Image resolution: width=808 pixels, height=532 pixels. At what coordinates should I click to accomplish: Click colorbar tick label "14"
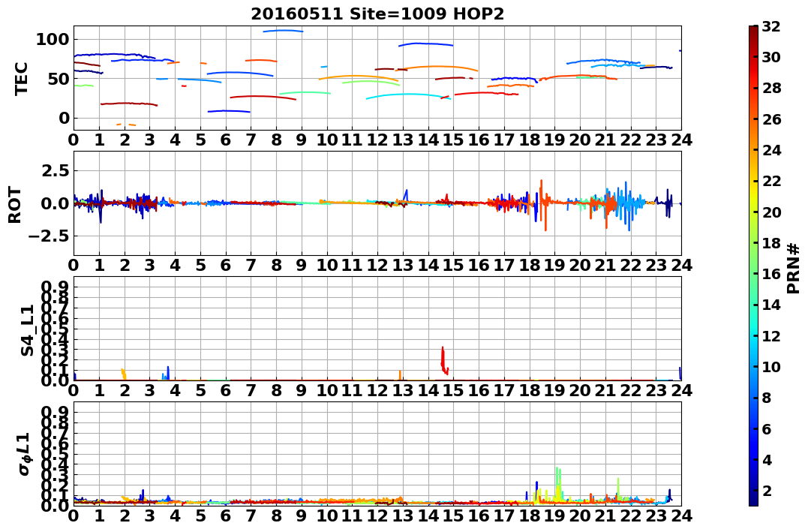pos(771,305)
